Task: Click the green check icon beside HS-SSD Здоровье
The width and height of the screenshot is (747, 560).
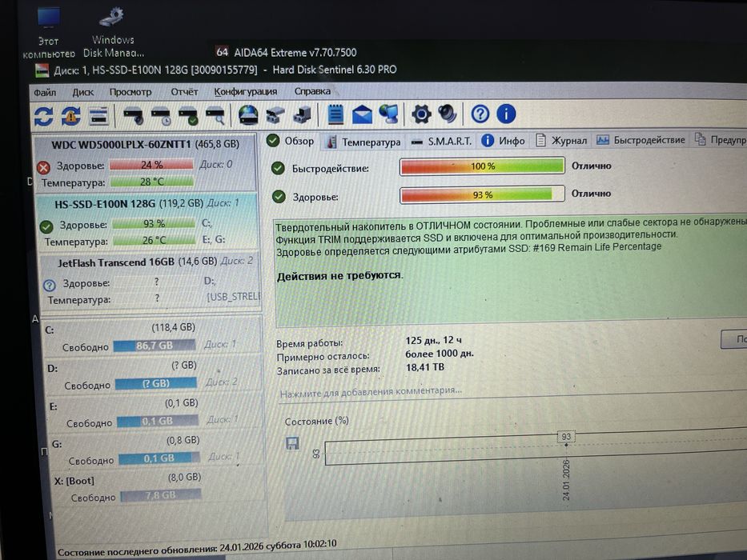Action: tap(46, 226)
